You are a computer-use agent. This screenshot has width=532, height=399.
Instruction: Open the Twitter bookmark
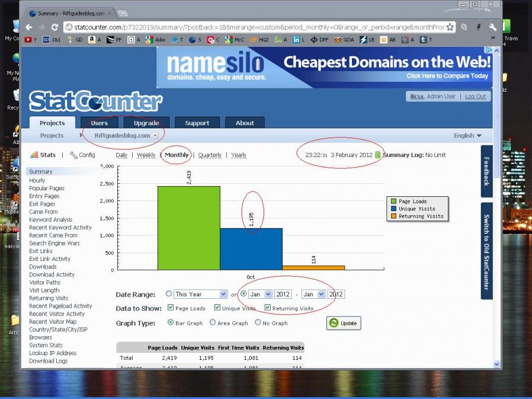177,40
